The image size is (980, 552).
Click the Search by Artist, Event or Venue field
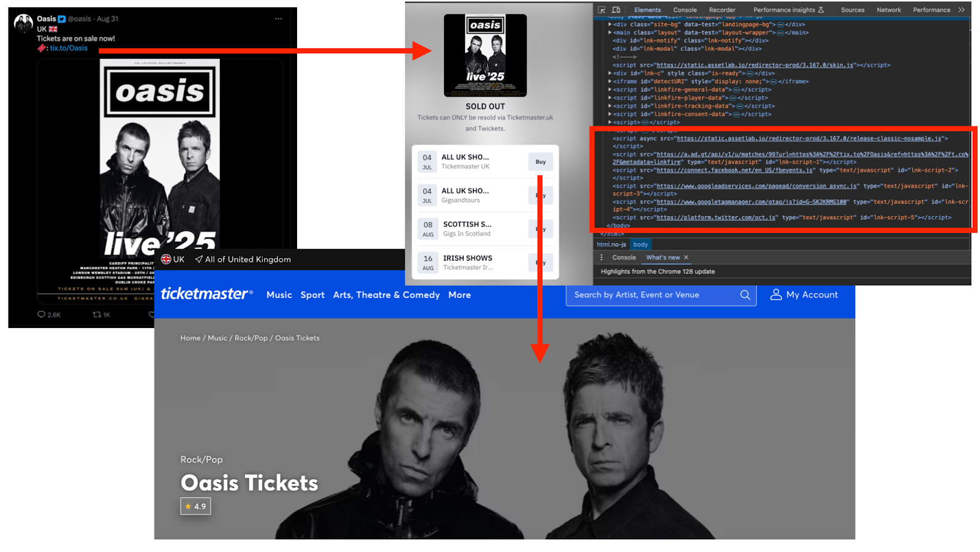click(x=661, y=295)
